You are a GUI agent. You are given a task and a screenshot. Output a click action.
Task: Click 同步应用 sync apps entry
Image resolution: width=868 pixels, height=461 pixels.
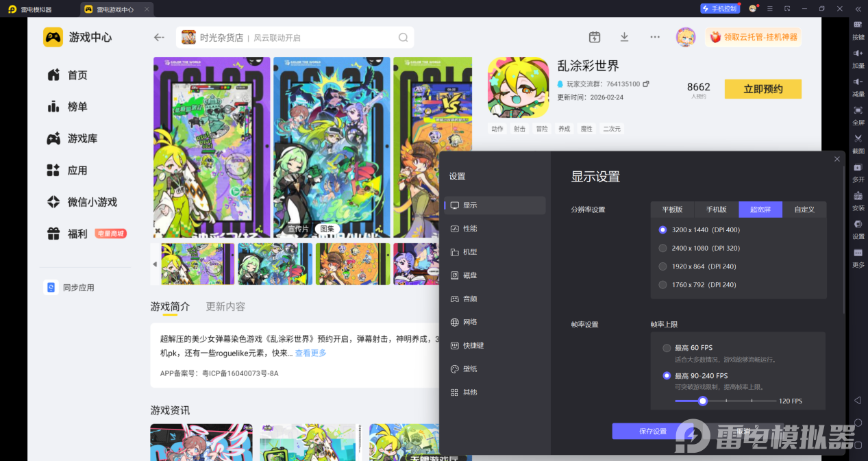[x=69, y=288]
